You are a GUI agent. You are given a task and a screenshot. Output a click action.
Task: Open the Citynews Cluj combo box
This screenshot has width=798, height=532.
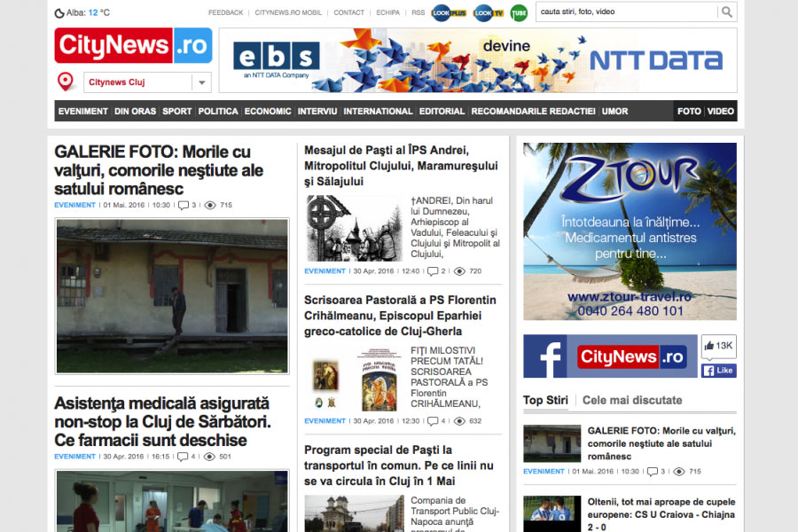[147, 82]
